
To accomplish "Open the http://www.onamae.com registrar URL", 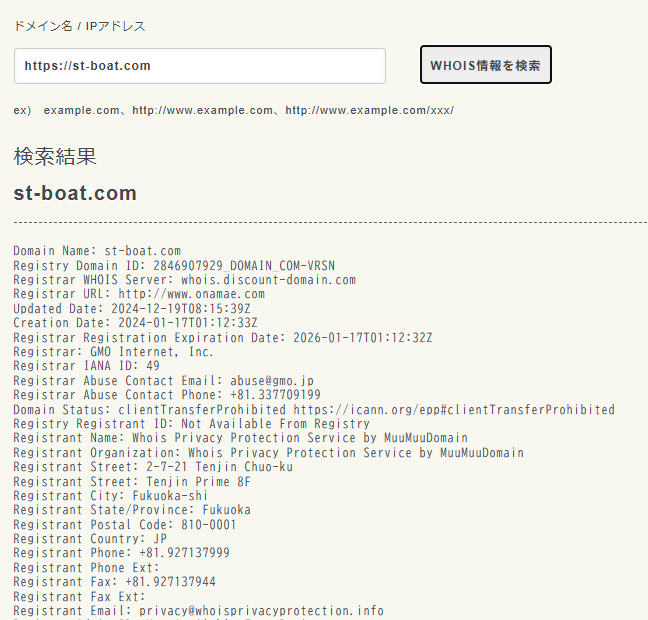I will click(191, 294).
